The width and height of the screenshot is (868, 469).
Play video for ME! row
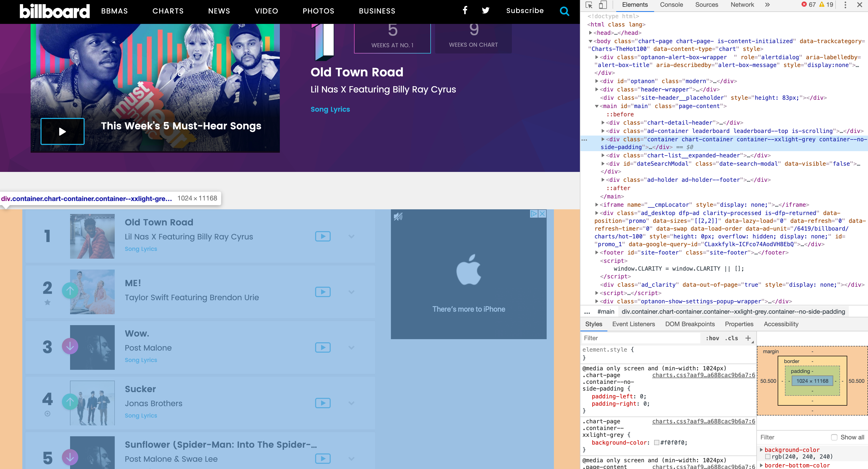[323, 292]
